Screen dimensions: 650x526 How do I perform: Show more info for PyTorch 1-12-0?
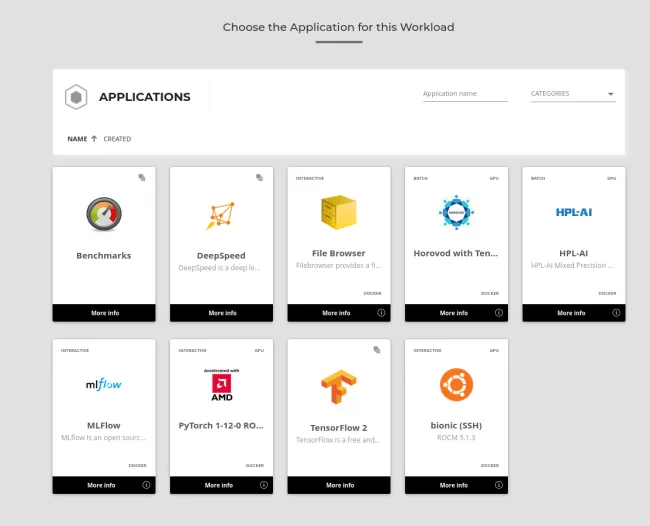[219, 485]
